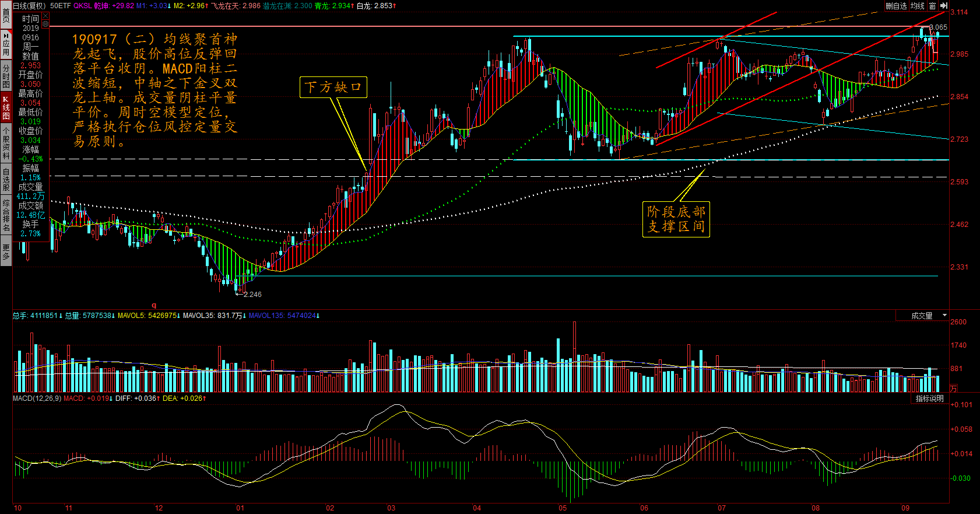Open the 综合排名 sidebar tab
Image resolution: width=980 pixels, height=514 pixels.
pyautogui.click(x=6, y=216)
